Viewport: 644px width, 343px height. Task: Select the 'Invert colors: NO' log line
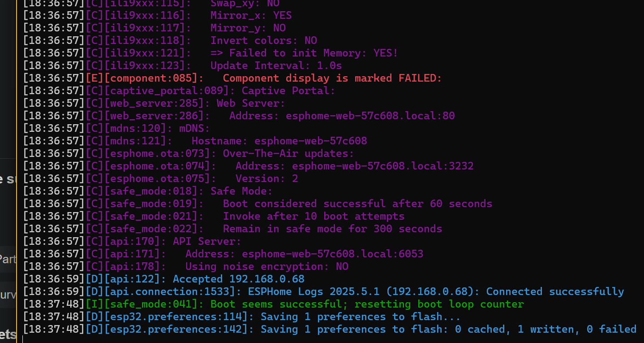170,40
